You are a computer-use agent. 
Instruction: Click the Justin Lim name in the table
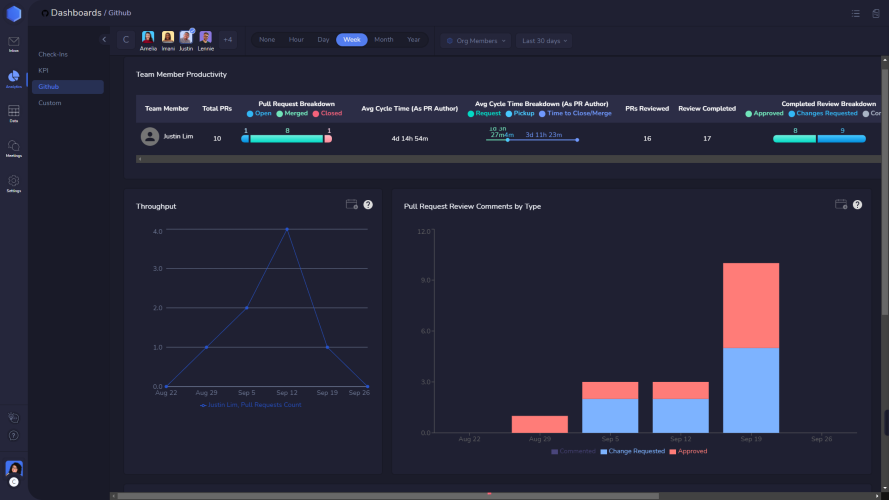coord(178,137)
